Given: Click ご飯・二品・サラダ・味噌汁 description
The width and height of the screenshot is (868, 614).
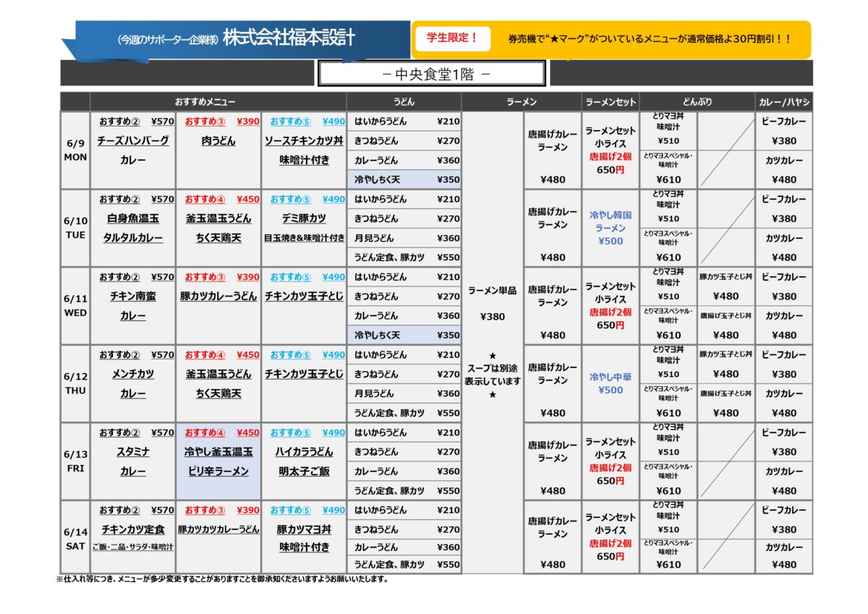Looking at the screenshot, I should (x=133, y=547).
